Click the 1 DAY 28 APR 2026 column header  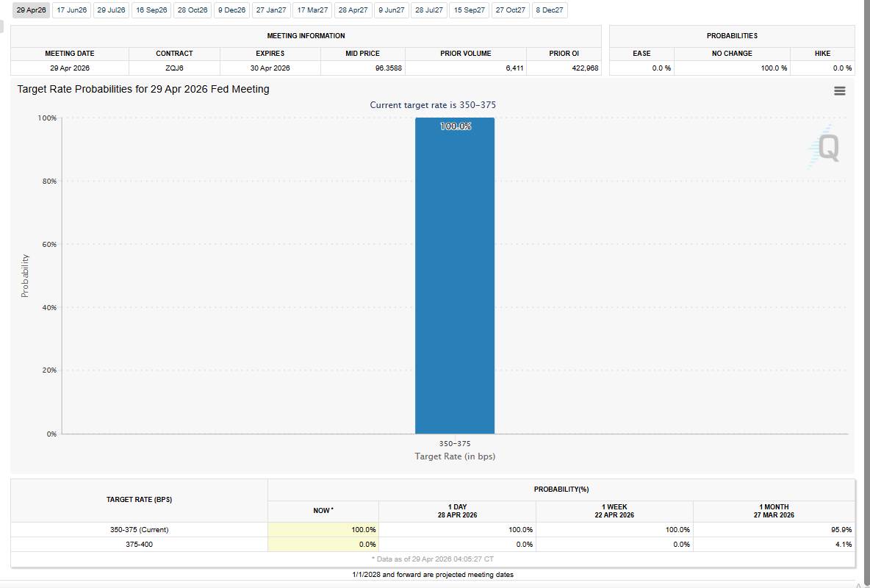457,511
